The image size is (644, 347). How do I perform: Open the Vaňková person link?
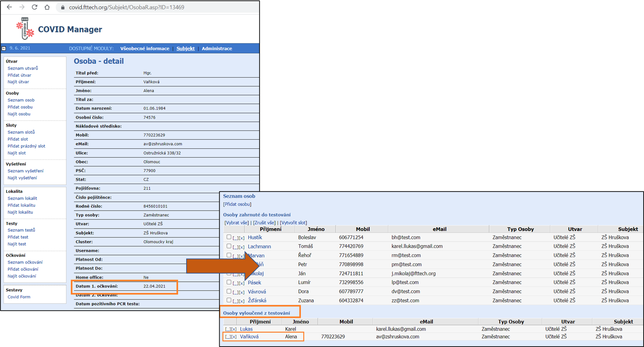pyautogui.click(x=249, y=337)
